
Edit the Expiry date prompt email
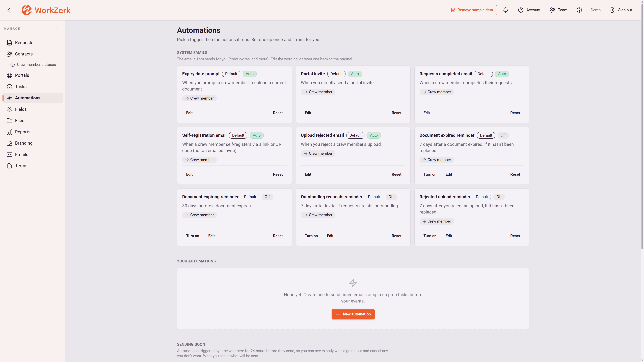coord(189,113)
